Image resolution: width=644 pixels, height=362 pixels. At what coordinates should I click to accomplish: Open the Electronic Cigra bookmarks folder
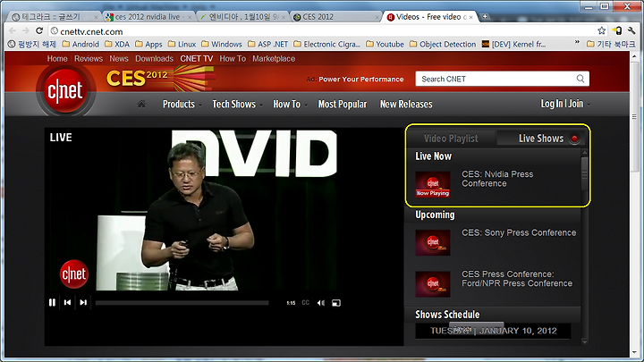pos(327,45)
